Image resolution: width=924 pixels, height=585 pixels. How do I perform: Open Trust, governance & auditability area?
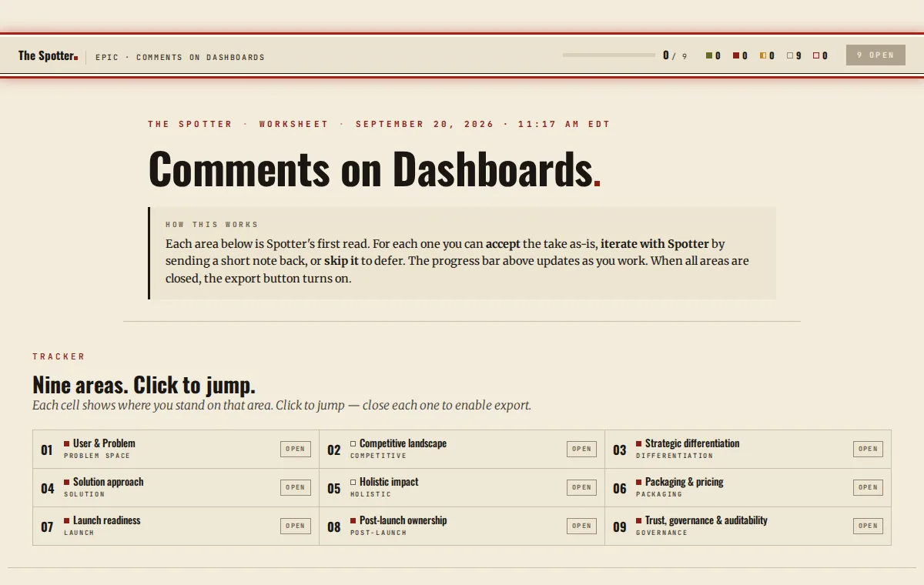[748, 526]
